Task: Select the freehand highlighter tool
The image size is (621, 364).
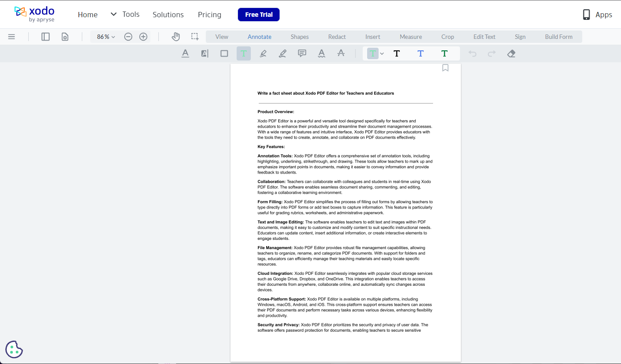Action: point(263,53)
